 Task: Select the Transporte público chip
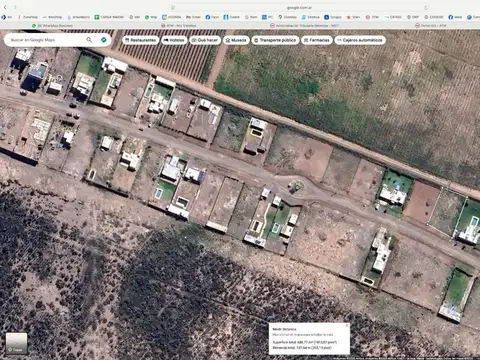[275, 40]
